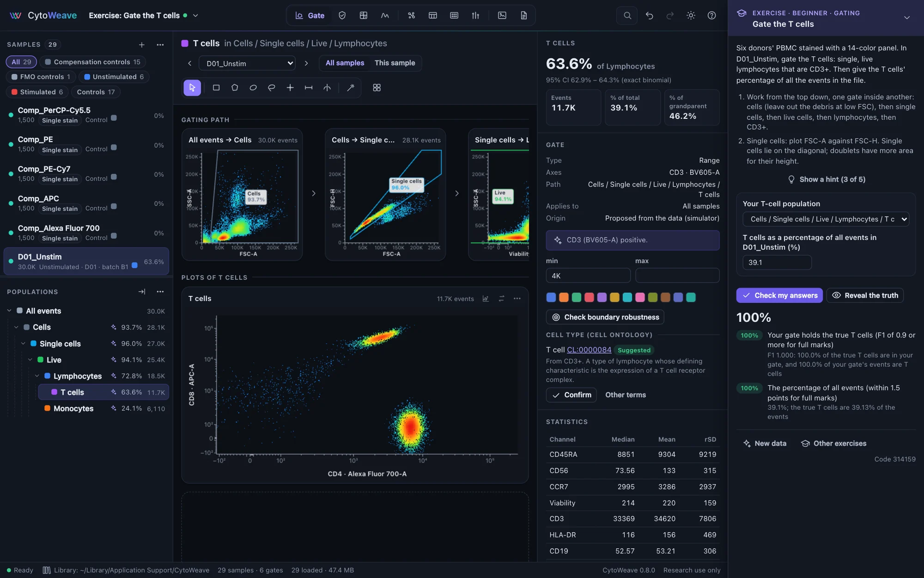Select the quadrant crosshair gate tool
Image resolution: width=924 pixels, height=578 pixels.
point(290,87)
